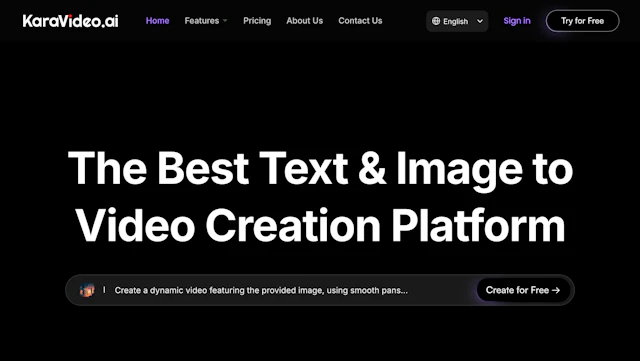
Task: Click the Try for Free button
Action: tap(582, 21)
